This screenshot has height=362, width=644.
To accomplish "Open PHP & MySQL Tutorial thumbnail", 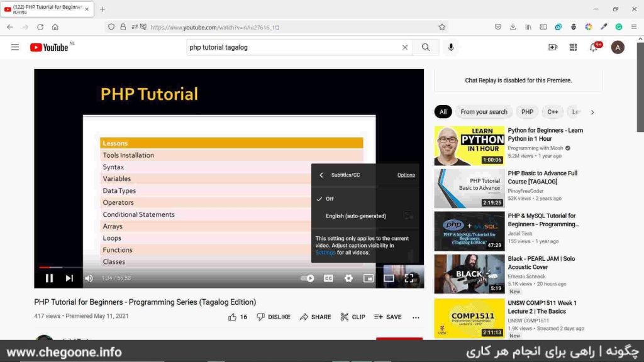I will [469, 231].
